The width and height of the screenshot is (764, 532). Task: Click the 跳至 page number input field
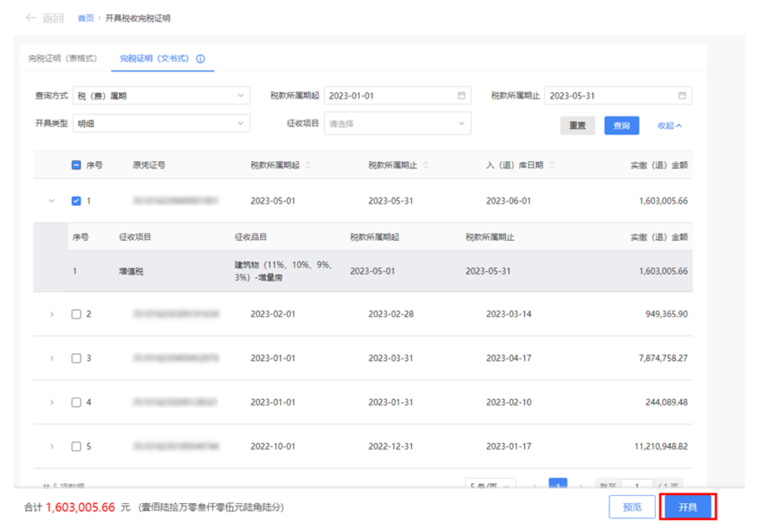coord(637,484)
